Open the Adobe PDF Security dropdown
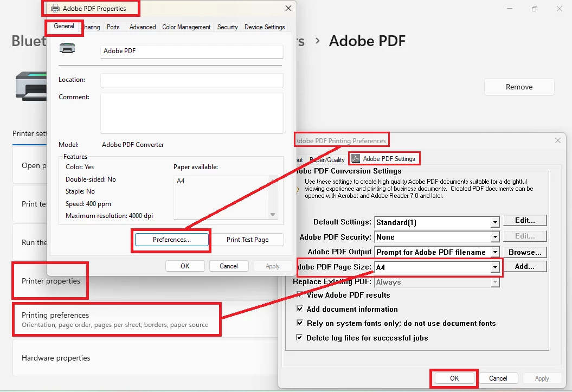 click(x=494, y=237)
